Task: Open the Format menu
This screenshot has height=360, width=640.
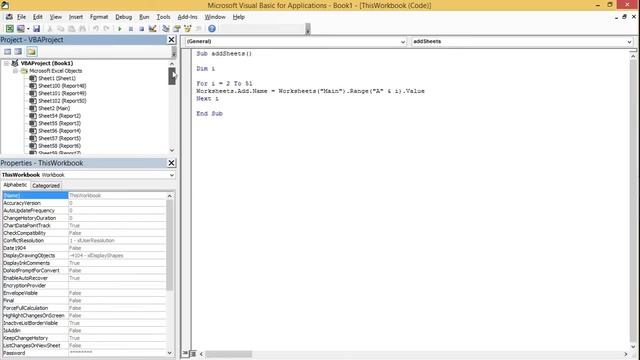Action: [x=99, y=17]
